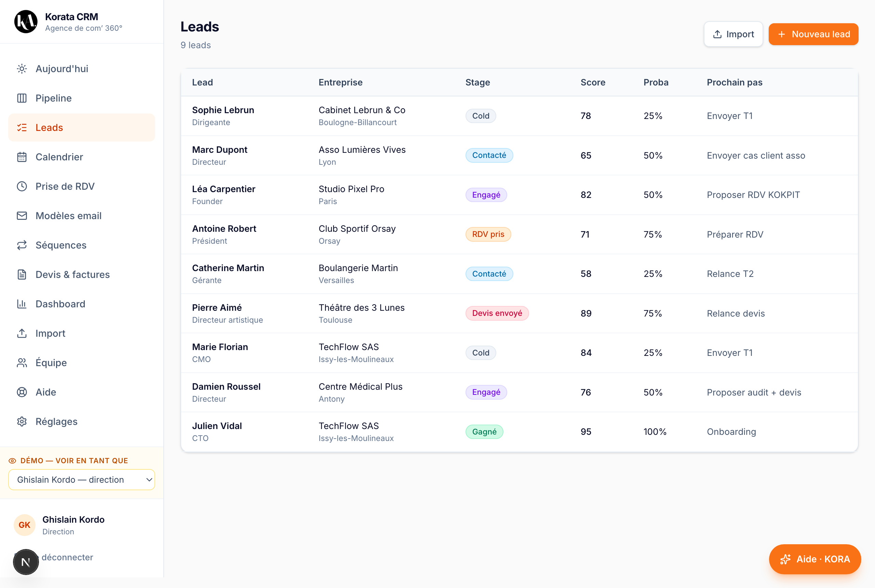Open the Pipeline menu item
The width and height of the screenshot is (875, 588).
coord(82,98)
